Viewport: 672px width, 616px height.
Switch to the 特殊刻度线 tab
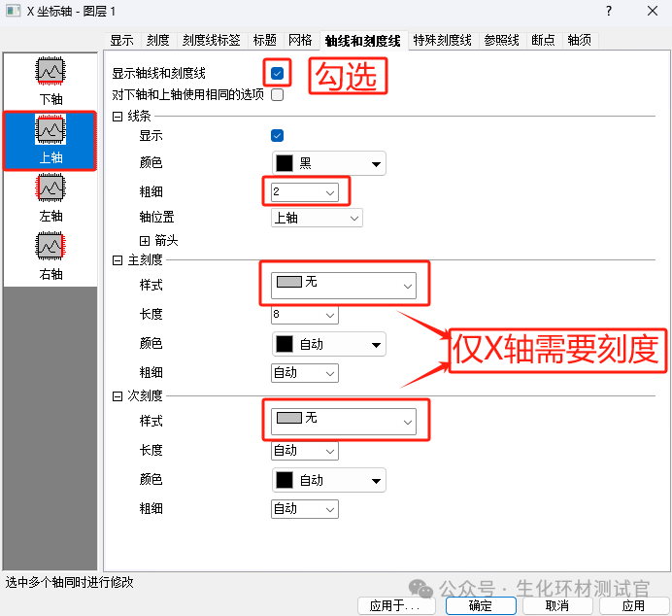pyautogui.click(x=442, y=40)
